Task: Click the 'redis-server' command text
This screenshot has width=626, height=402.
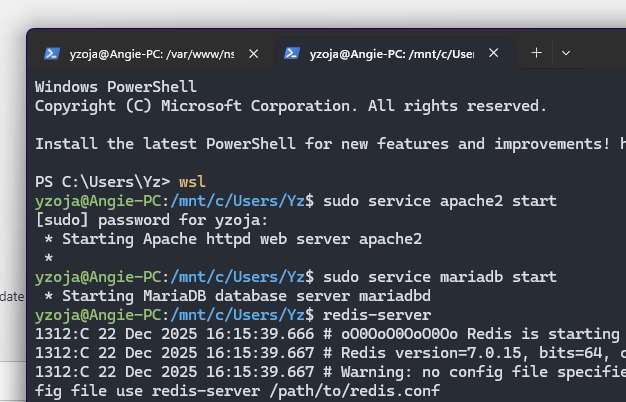Action: point(377,315)
